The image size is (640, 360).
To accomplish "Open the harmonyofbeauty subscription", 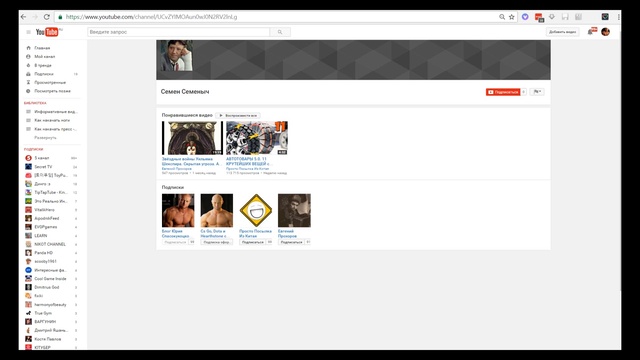I will 50,304.
